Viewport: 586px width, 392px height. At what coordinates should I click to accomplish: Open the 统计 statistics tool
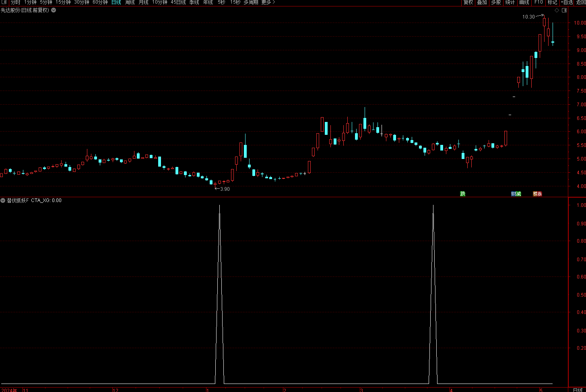tap(510, 2)
